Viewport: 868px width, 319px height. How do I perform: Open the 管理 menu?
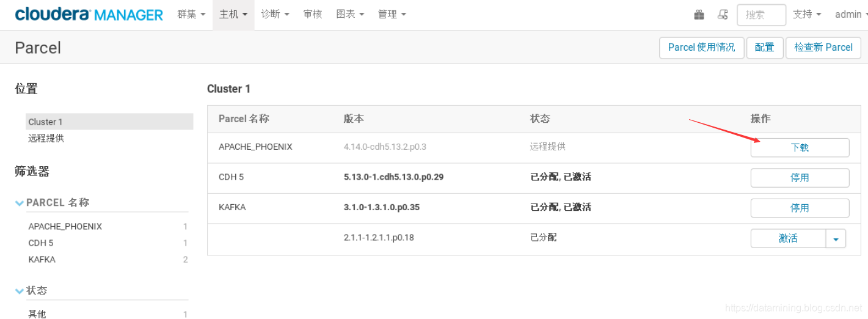pos(392,14)
